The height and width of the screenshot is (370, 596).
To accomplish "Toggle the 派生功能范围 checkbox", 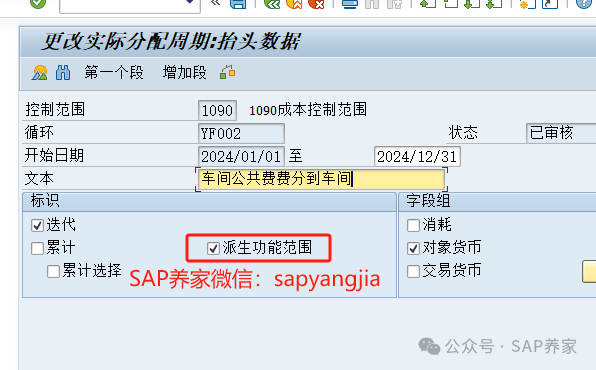I will (x=213, y=248).
